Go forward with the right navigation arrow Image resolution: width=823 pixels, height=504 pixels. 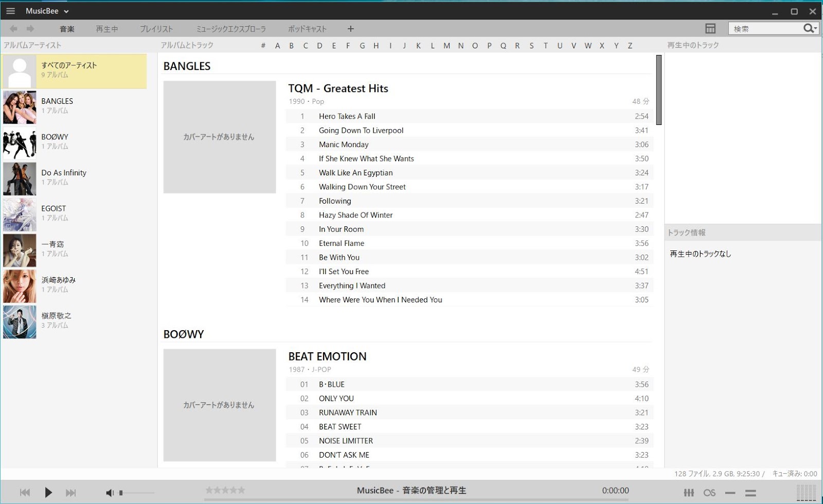pos(30,29)
